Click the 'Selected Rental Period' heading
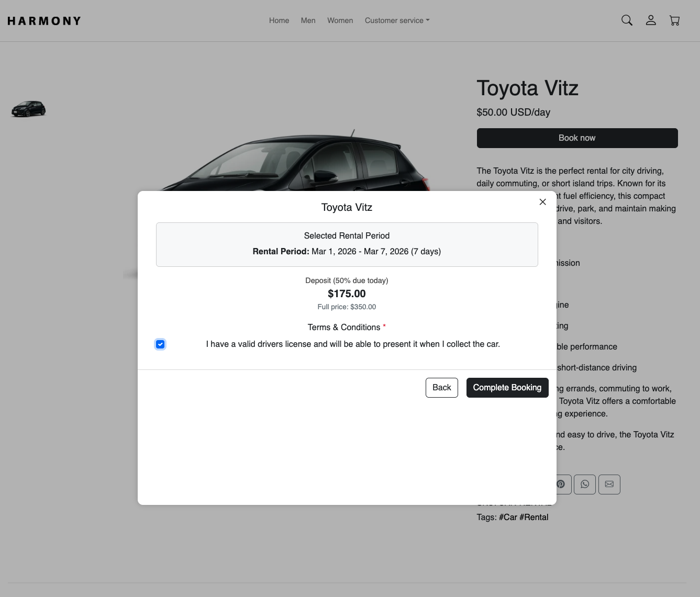 pyautogui.click(x=347, y=235)
